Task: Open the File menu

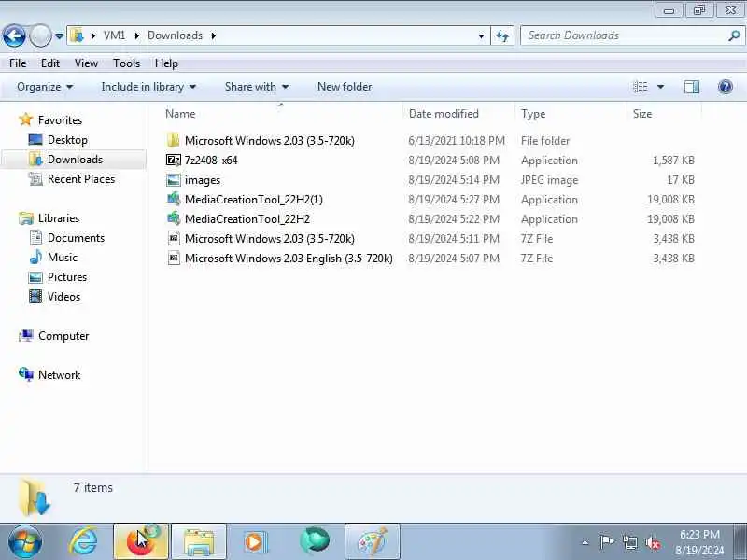Action: (x=18, y=63)
